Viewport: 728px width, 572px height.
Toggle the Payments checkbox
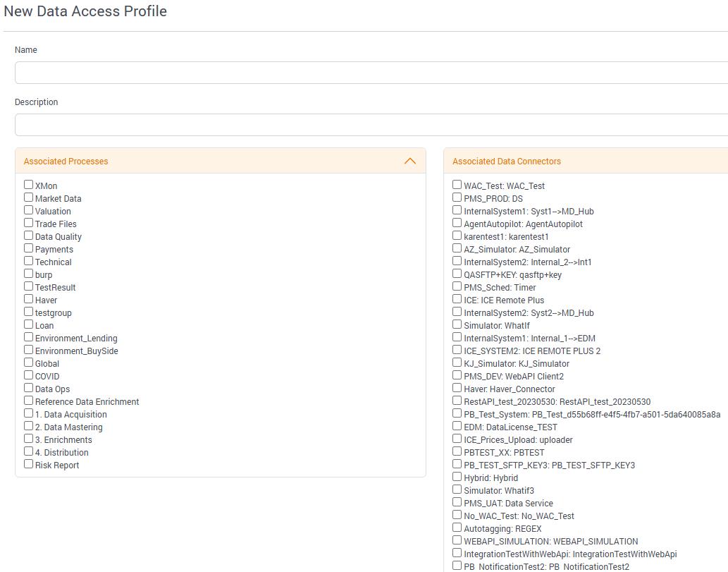pyautogui.click(x=29, y=248)
